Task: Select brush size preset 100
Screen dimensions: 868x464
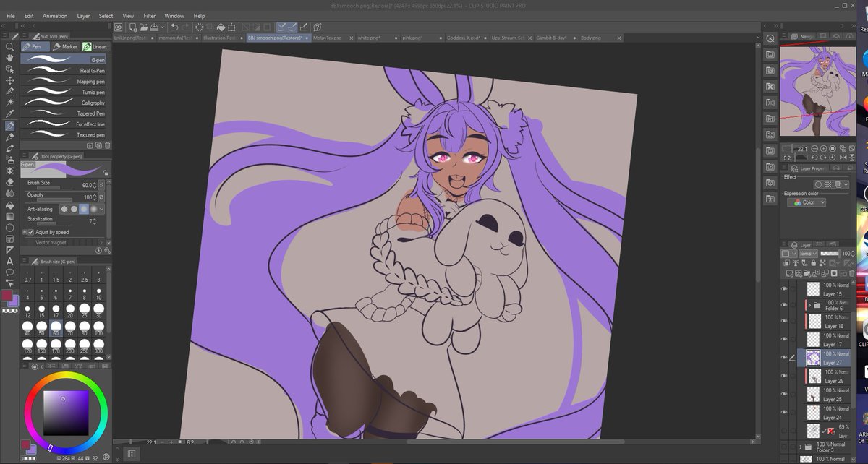Action: point(99,329)
